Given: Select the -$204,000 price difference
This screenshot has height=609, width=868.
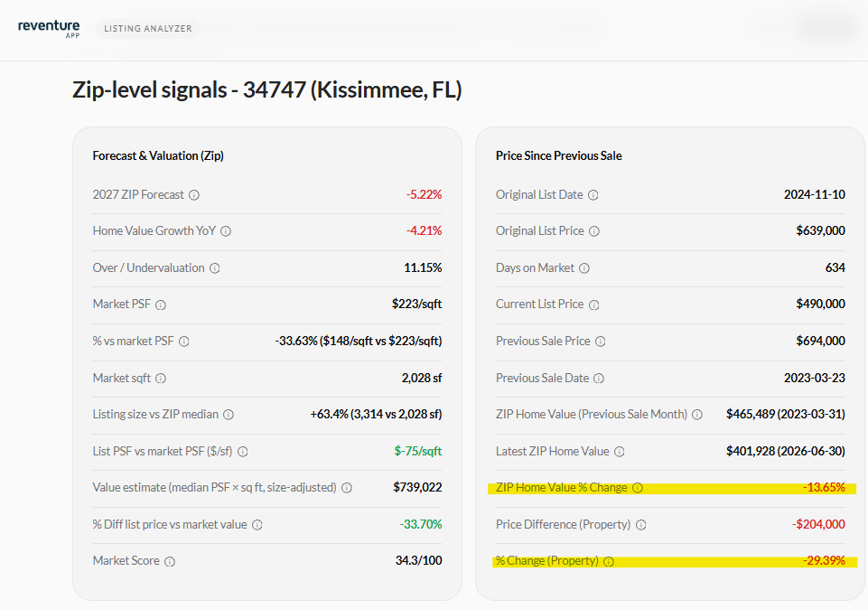Looking at the screenshot, I should (x=818, y=524).
